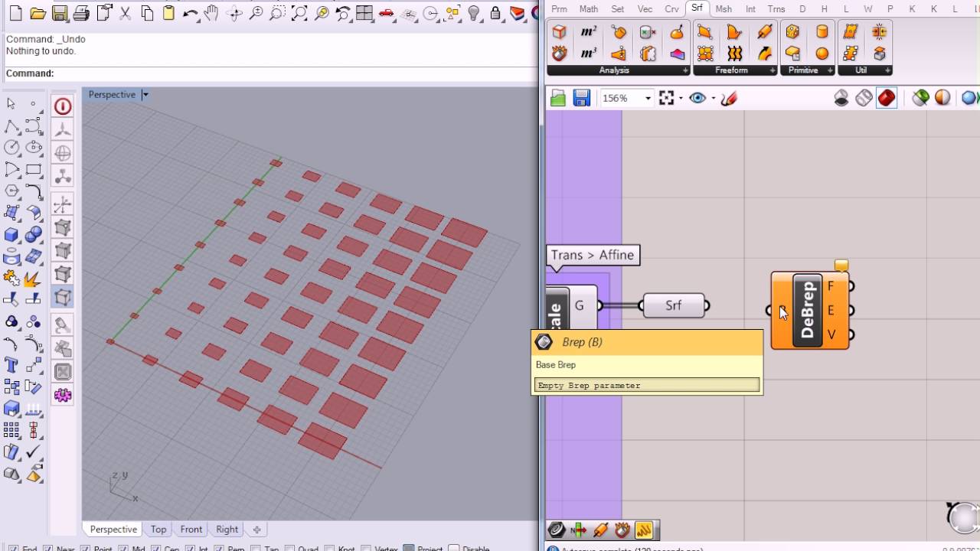Click the four-viewport layout icon
The height and width of the screenshot is (551, 980).
point(364,13)
